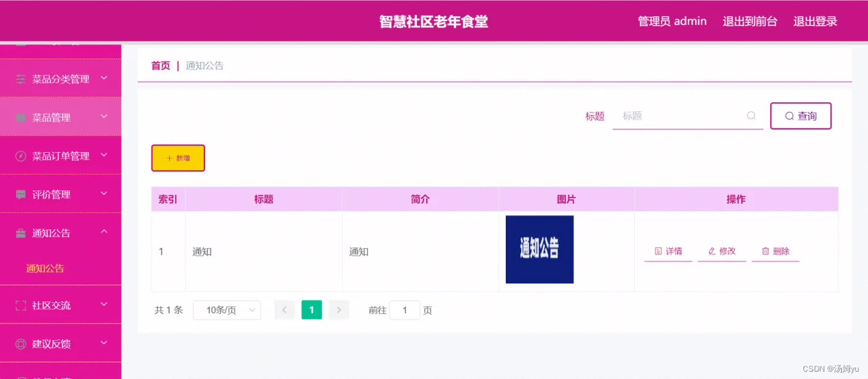Expand the 菜品分类管理 chevron
868x379 pixels.
104,78
